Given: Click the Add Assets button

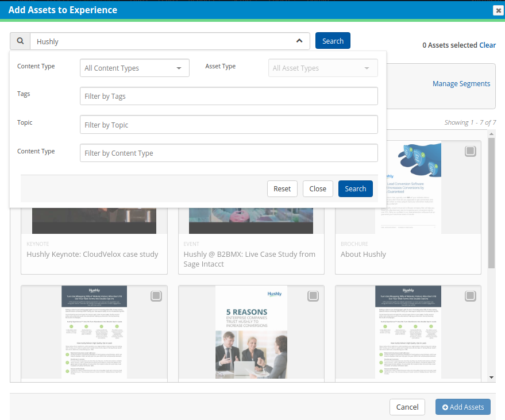Looking at the screenshot, I should [463, 407].
